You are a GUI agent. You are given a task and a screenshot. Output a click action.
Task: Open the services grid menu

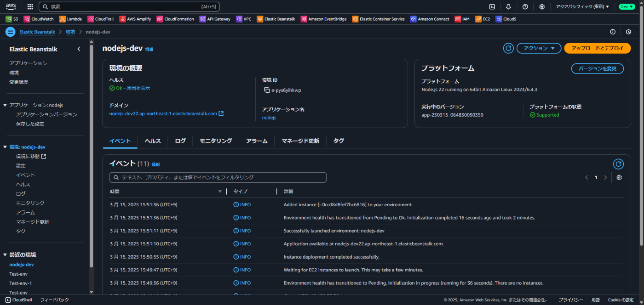pos(30,7)
